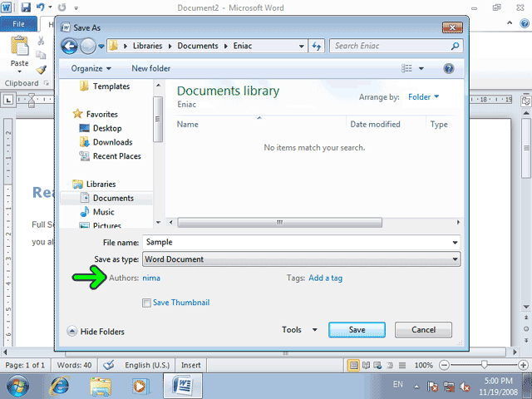Image resolution: width=532 pixels, height=399 pixels.
Task: Collapse the Word ribbon with the caret
Action: [x=510, y=23]
